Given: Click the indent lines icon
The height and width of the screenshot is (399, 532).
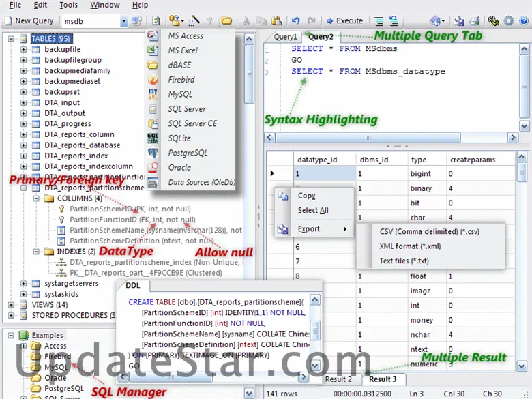Looking at the screenshot, I should [x=379, y=21].
